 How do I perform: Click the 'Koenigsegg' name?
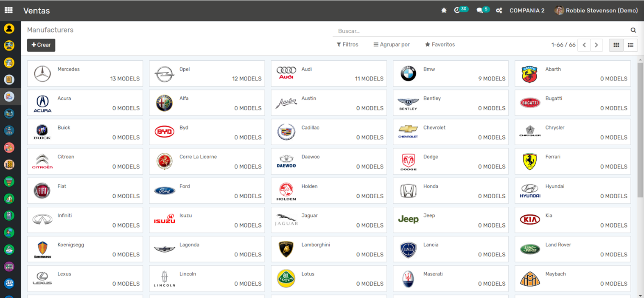[x=71, y=245]
